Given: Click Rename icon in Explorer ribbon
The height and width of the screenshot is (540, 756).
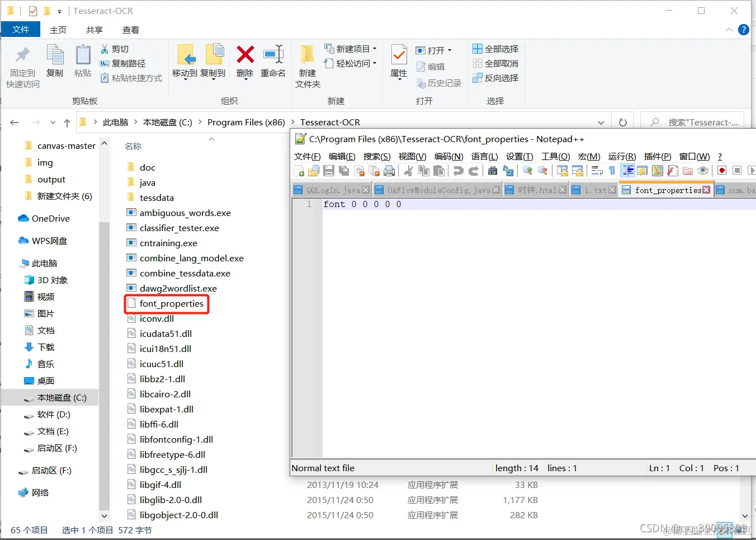Looking at the screenshot, I should click(x=273, y=55).
